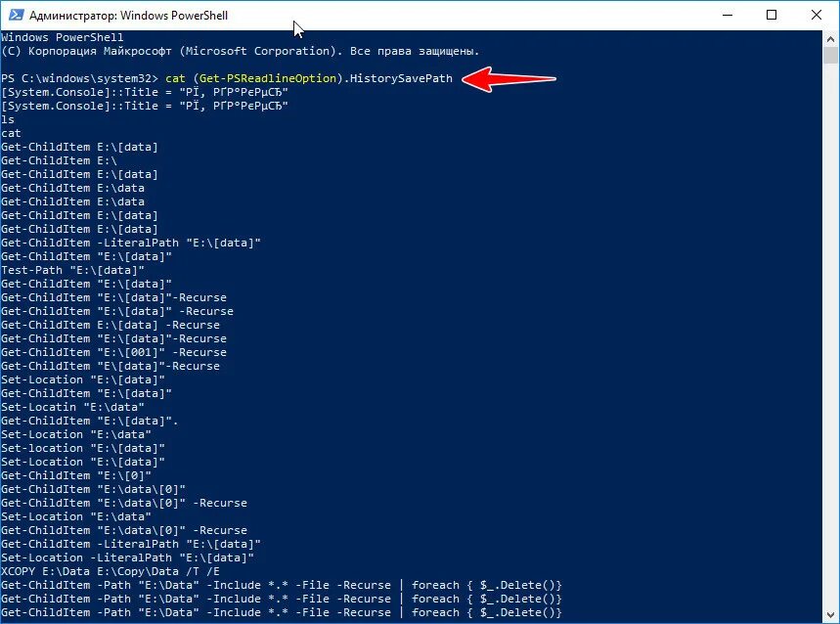Click 'Get-ChildItem "E:\[data]".' line ending with period
This screenshot has width=840, height=624.
[x=89, y=421]
